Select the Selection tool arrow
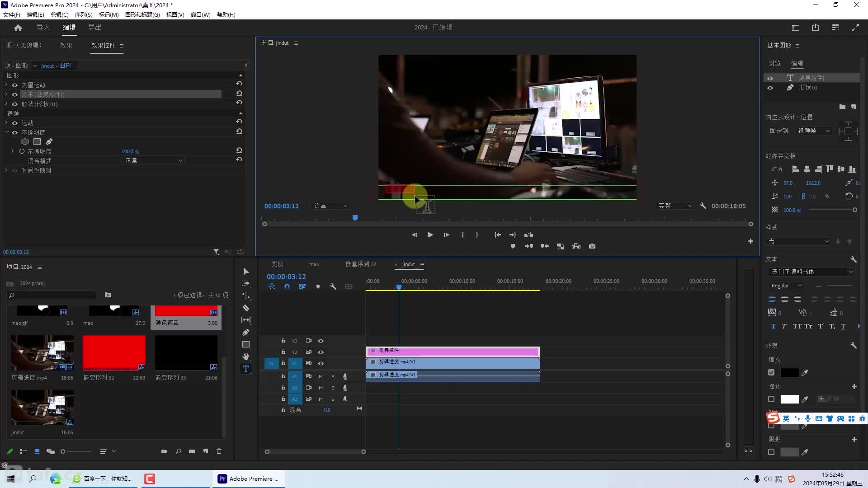Viewport: 868px width, 488px height. pos(246,272)
